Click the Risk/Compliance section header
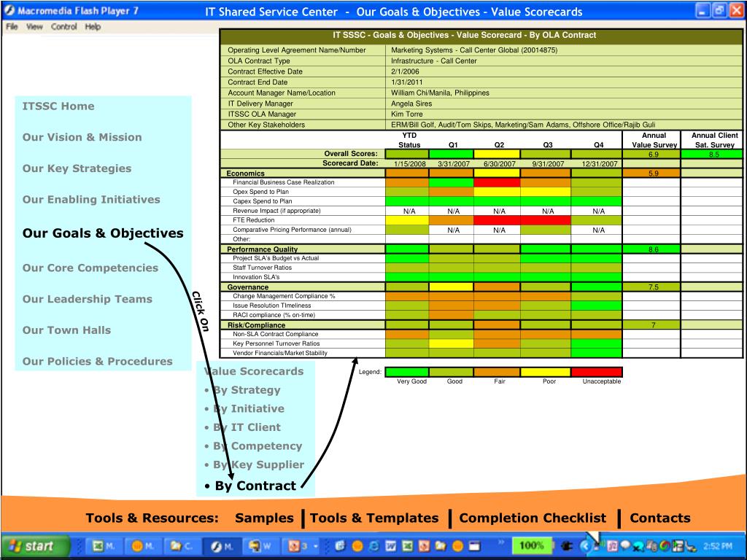 303,325
